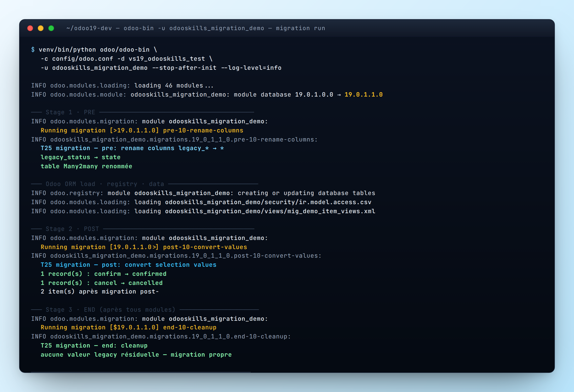Image resolution: width=574 pixels, height=392 pixels.
Task: Click the orange target version after the arrow
Action: click(x=364, y=95)
